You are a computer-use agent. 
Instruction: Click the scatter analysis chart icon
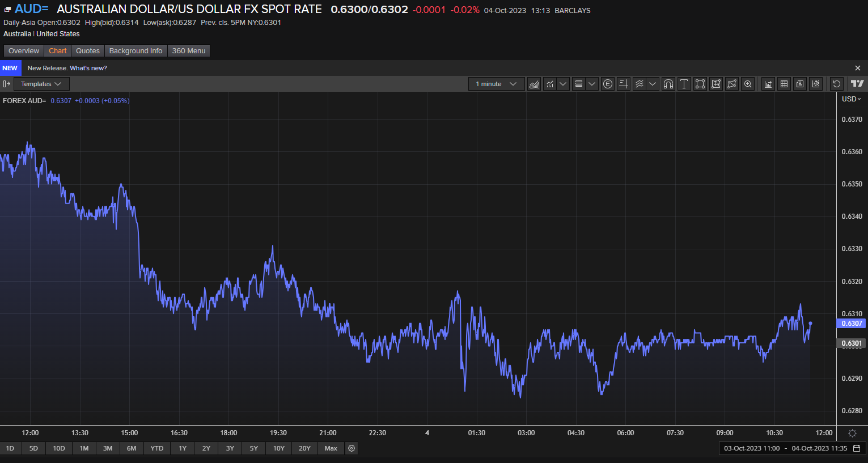point(816,84)
